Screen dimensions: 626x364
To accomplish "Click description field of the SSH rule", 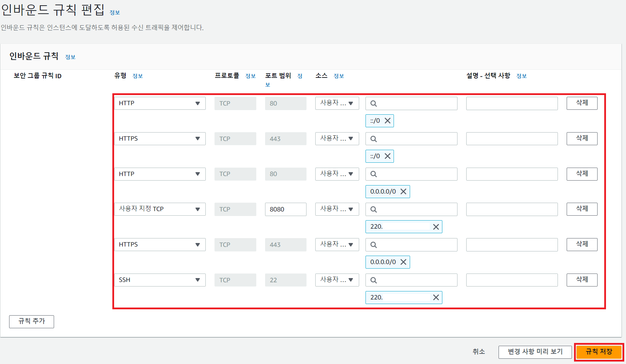I will tap(512, 280).
